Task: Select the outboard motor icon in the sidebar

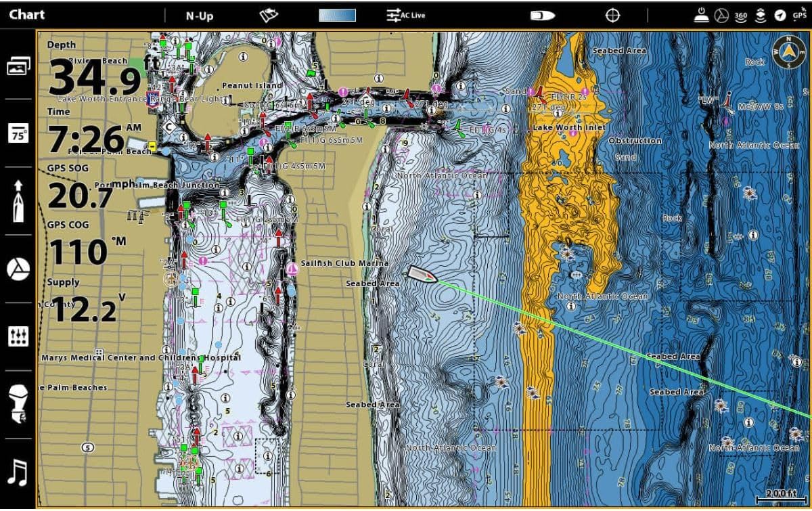Action: 18,405
